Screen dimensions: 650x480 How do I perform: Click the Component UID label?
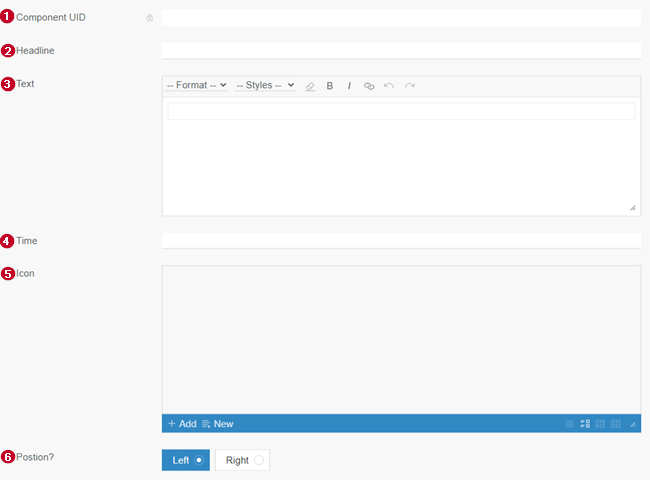tap(51, 17)
